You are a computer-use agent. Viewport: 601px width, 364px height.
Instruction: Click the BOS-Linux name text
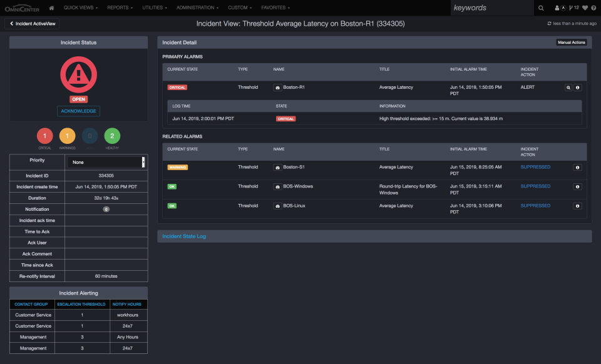pos(294,206)
